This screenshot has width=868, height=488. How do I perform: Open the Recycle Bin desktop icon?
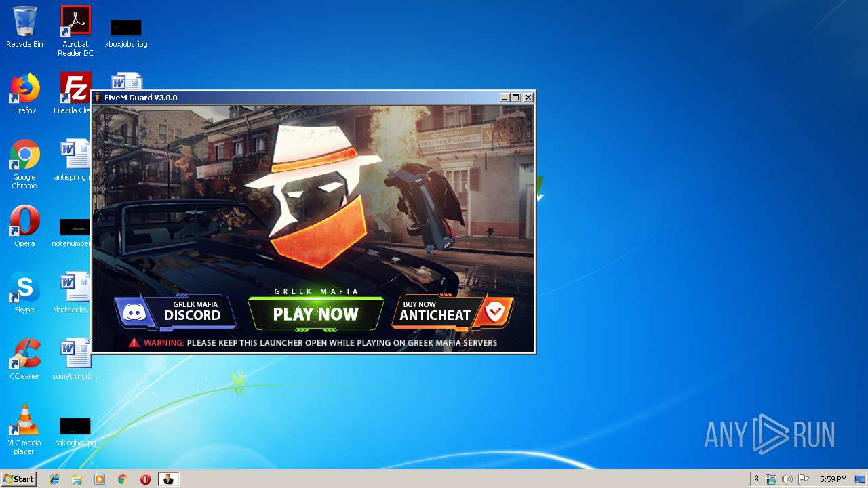(24, 27)
